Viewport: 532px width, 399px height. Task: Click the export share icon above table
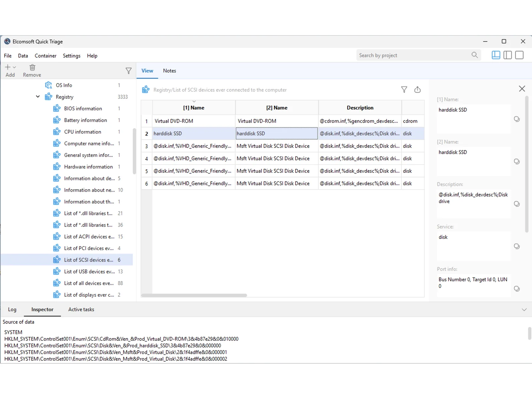417,89
